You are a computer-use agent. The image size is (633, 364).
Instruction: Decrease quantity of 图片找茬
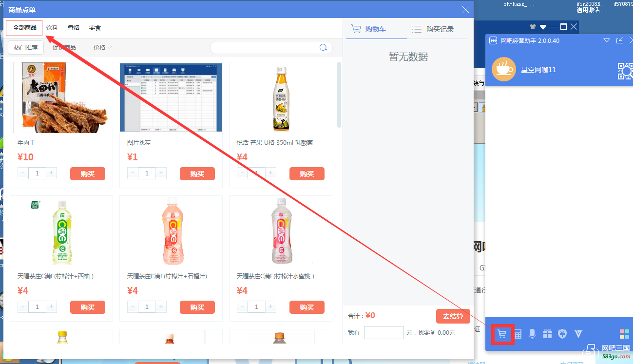click(133, 173)
